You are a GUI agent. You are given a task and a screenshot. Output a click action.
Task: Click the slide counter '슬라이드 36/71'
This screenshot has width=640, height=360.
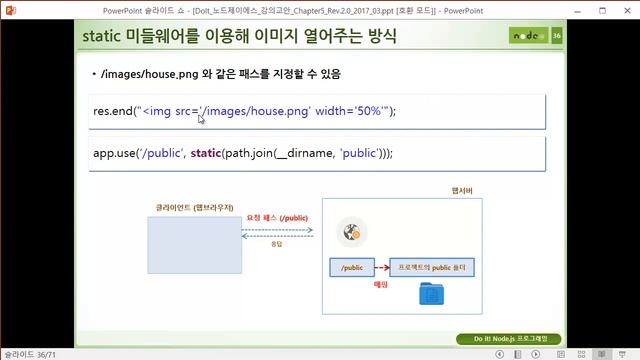tap(30, 355)
